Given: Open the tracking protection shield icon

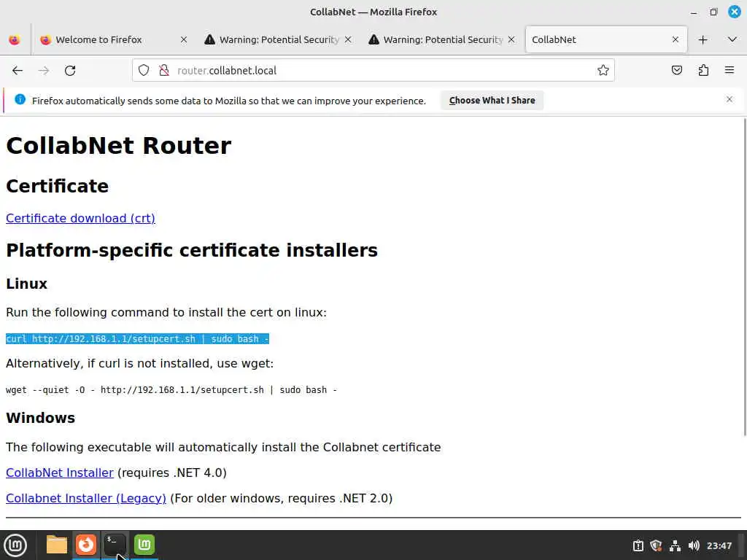Looking at the screenshot, I should [x=144, y=71].
